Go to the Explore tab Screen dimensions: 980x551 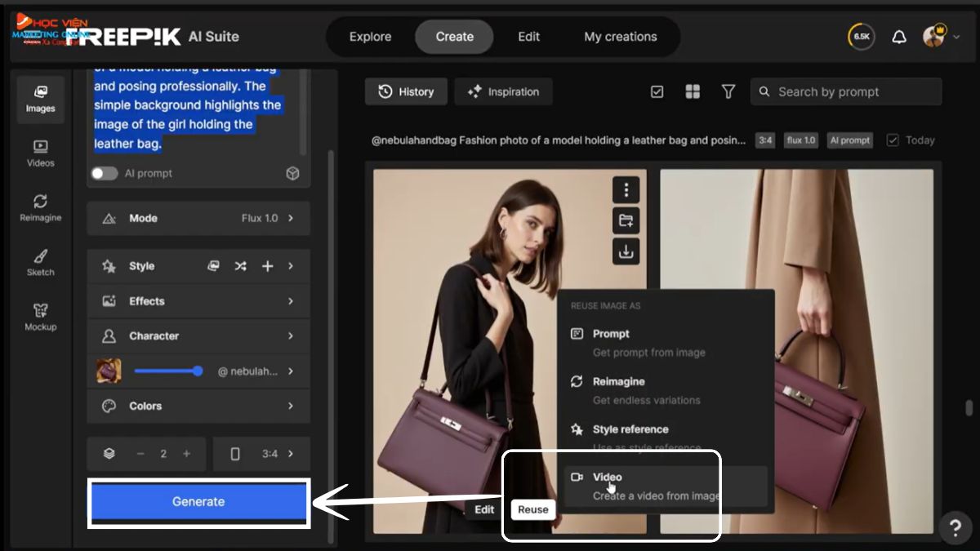370,37
